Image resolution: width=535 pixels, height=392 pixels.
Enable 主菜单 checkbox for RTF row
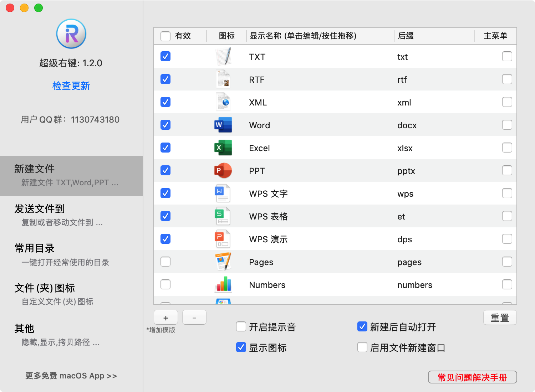click(x=507, y=79)
